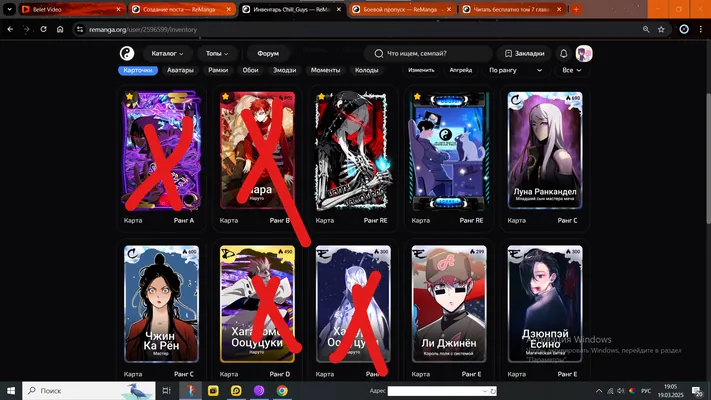
Task: Switch the РУС input language
Action: point(646,391)
